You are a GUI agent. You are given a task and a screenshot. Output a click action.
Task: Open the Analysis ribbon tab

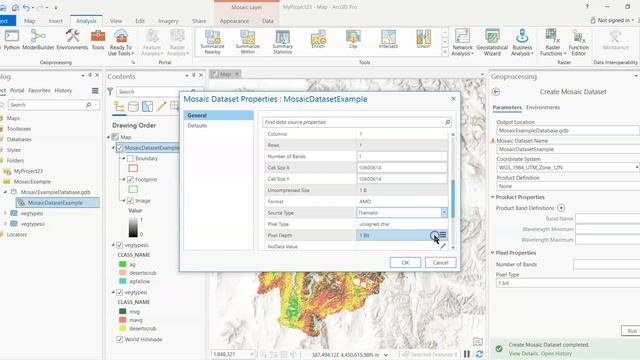[86, 21]
